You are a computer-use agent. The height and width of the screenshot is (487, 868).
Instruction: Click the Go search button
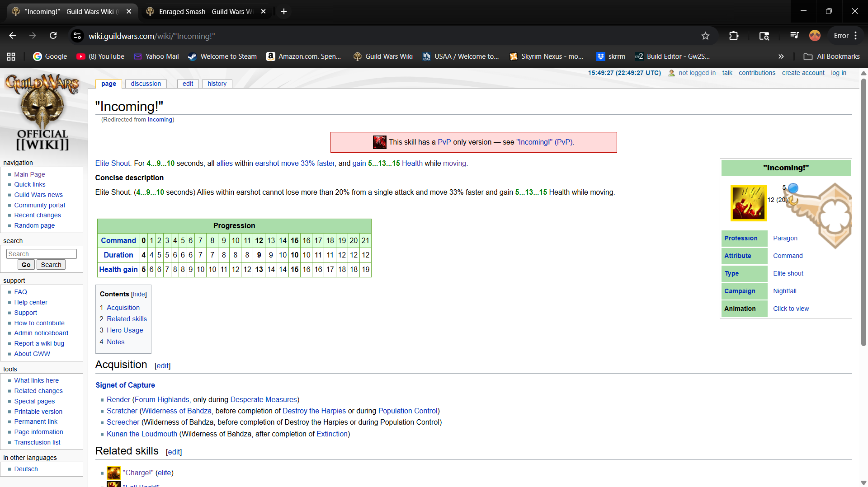26,265
